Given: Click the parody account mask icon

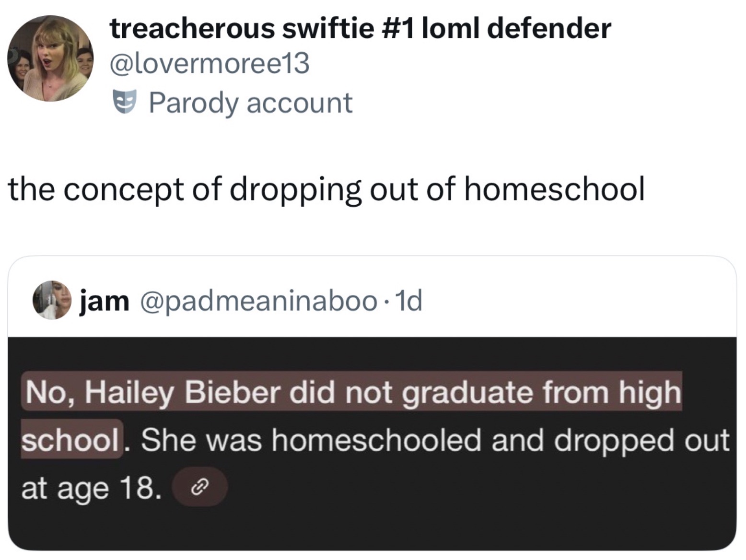Looking at the screenshot, I should pyautogui.click(x=125, y=103).
